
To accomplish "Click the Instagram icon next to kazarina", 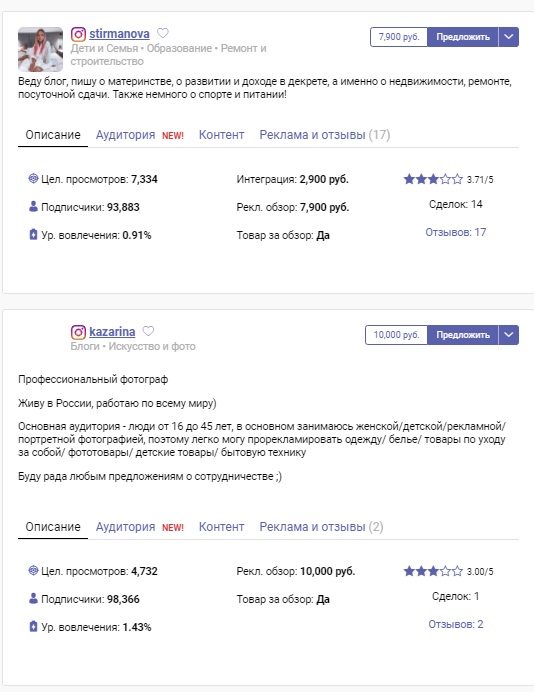I will point(78,332).
